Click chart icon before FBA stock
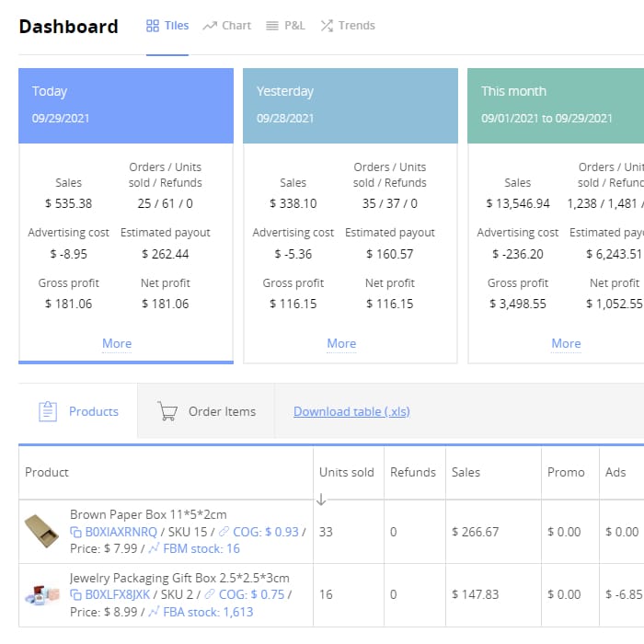The image size is (644, 644). click(154, 612)
